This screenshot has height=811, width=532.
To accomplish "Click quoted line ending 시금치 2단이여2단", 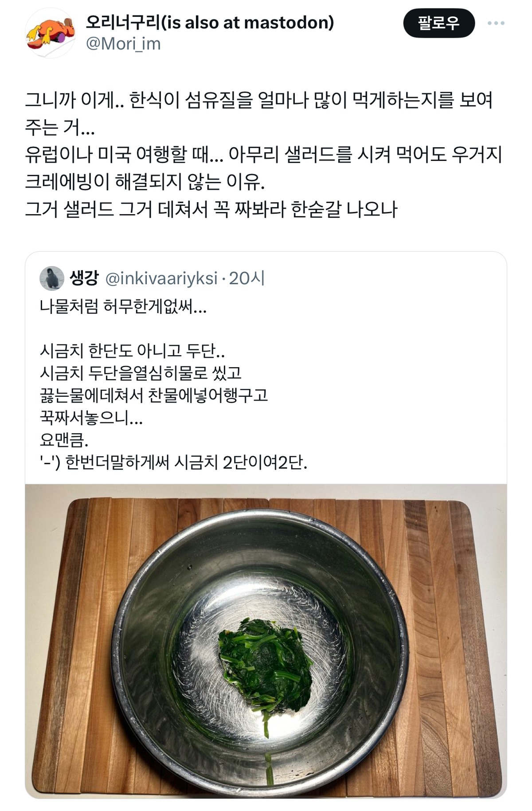I will click(x=173, y=462).
